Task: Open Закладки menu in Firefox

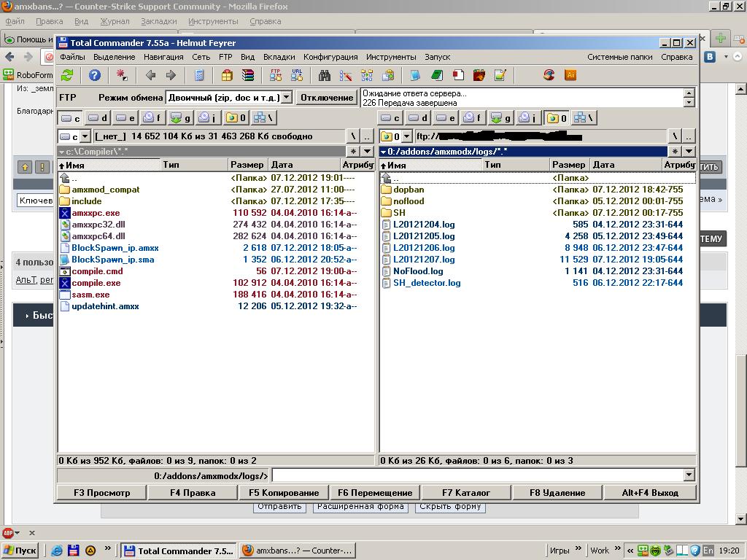Action: coord(158,21)
